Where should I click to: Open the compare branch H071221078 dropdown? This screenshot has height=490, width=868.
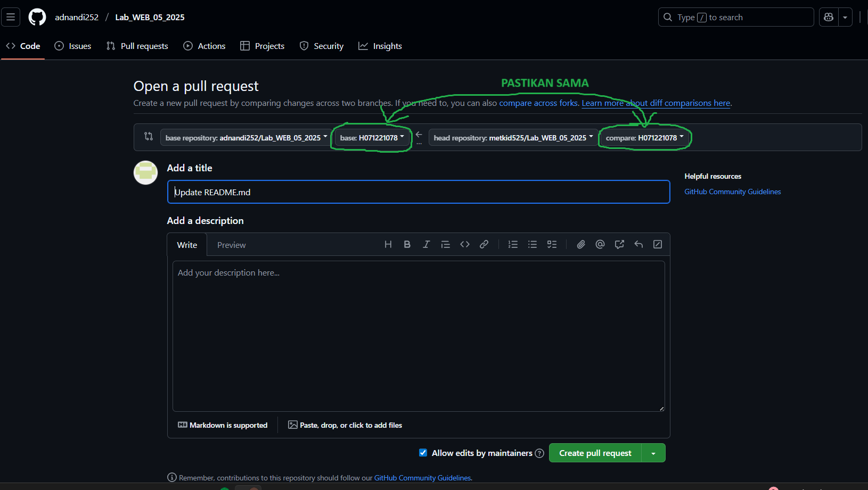point(645,138)
